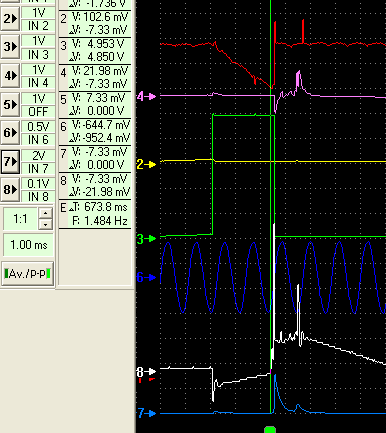The width and height of the screenshot is (386, 433).
Task: Select channel 3 button
Action: pyautogui.click(x=10, y=47)
